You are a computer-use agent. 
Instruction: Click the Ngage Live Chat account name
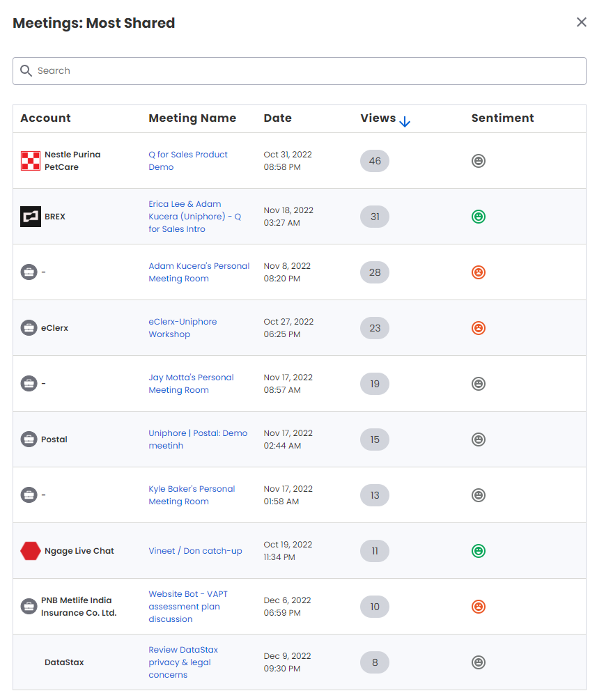pos(79,551)
